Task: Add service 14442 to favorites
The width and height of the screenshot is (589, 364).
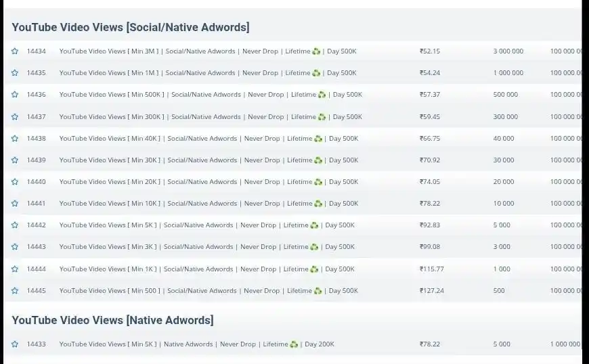Action: (14, 225)
